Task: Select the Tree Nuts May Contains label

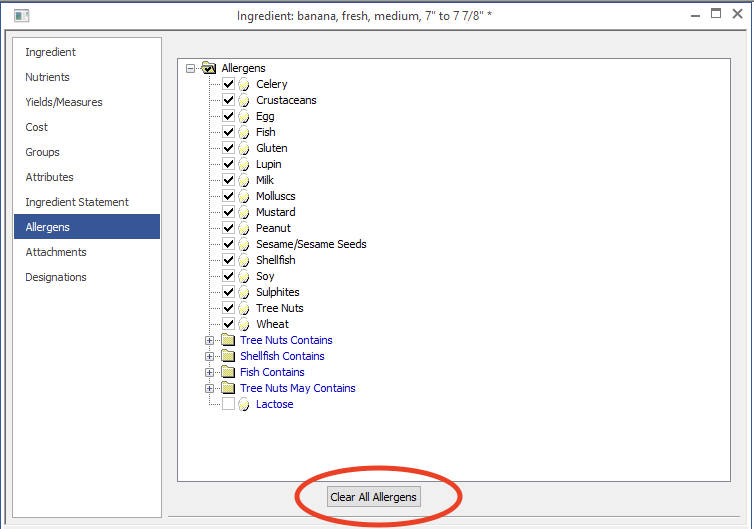Action: tap(298, 388)
